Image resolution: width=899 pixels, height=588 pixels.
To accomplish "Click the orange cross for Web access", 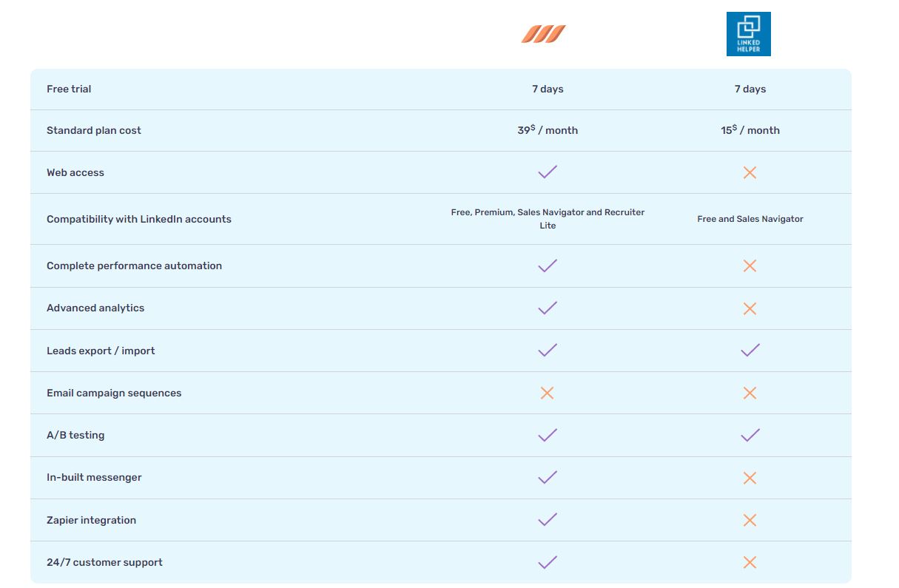I will pos(750,172).
